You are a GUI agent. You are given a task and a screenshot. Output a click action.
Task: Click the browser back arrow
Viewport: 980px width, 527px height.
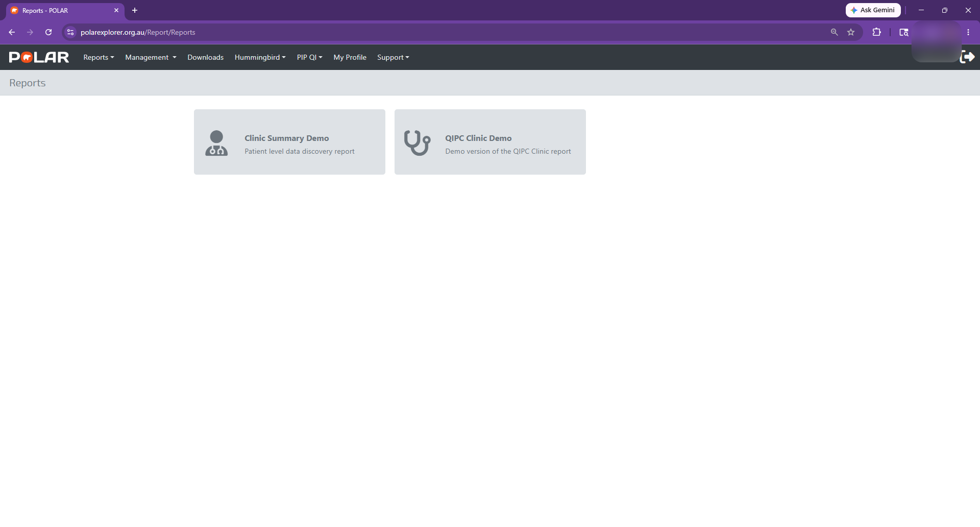pos(12,32)
